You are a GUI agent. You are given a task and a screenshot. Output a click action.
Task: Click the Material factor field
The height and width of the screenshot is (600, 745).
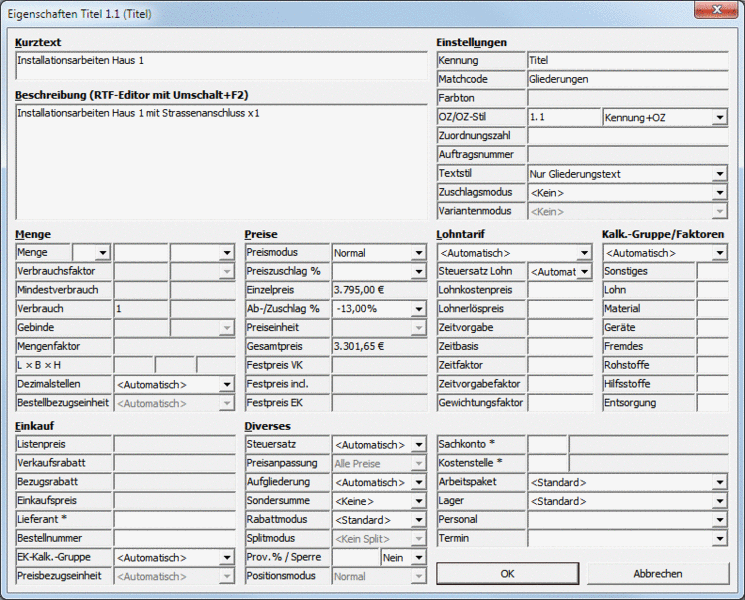click(x=713, y=309)
